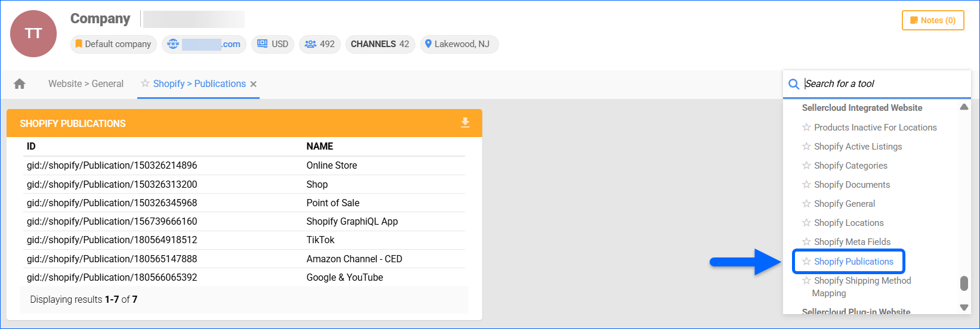Switch to the Website > General tab
Viewport: 980px width, 329px height.
click(x=86, y=84)
